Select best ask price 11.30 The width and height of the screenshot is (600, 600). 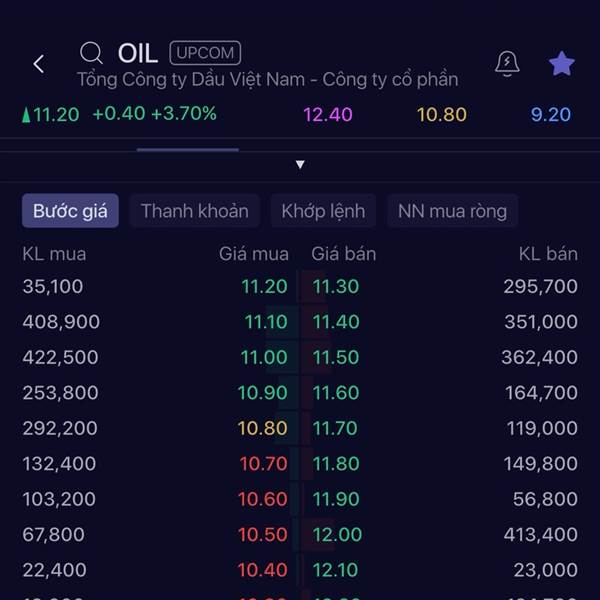[x=335, y=287]
